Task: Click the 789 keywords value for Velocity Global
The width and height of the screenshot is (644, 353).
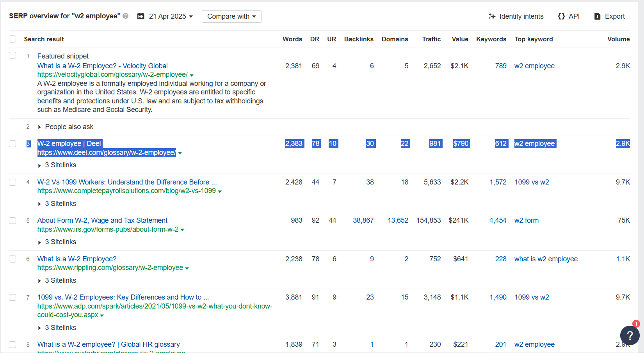Action: coord(501,66)
